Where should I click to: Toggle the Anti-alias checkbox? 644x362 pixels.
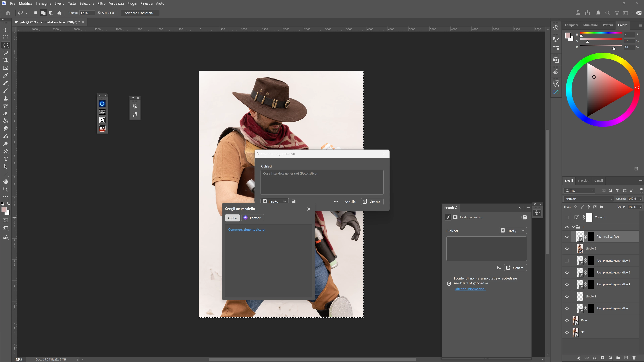click(99, 13)
